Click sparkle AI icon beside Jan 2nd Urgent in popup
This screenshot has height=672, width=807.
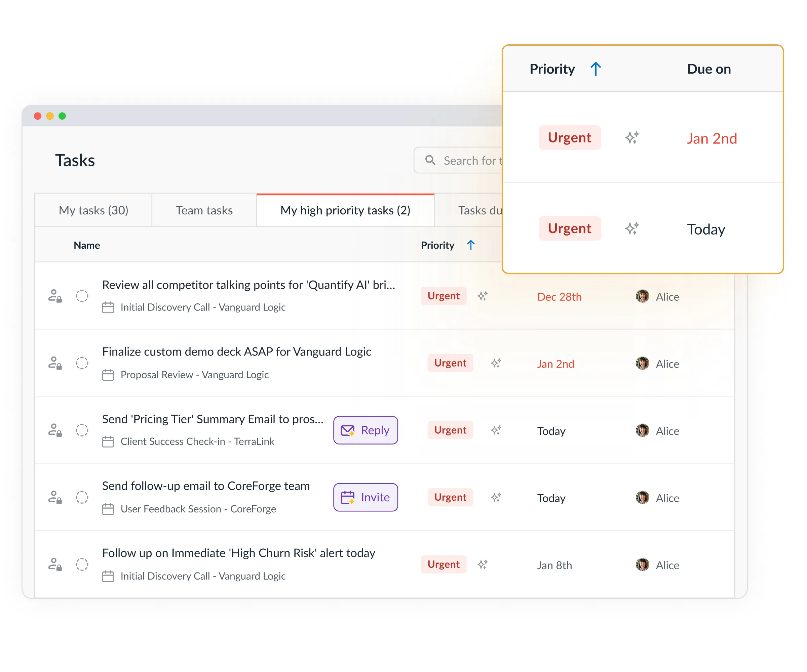click(632, 137)
